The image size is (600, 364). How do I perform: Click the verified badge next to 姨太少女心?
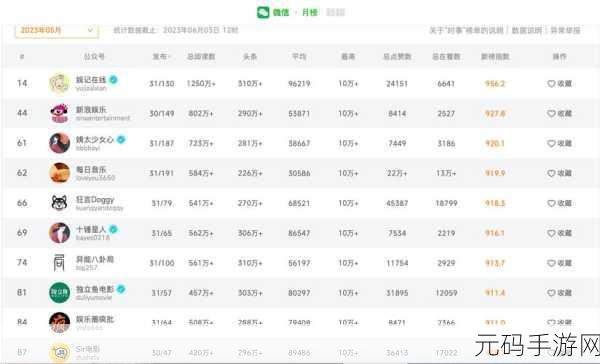coord(121,139)
